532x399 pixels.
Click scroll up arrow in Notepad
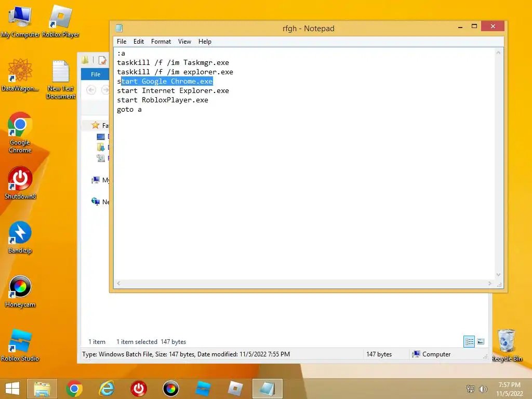pos(498,52)
